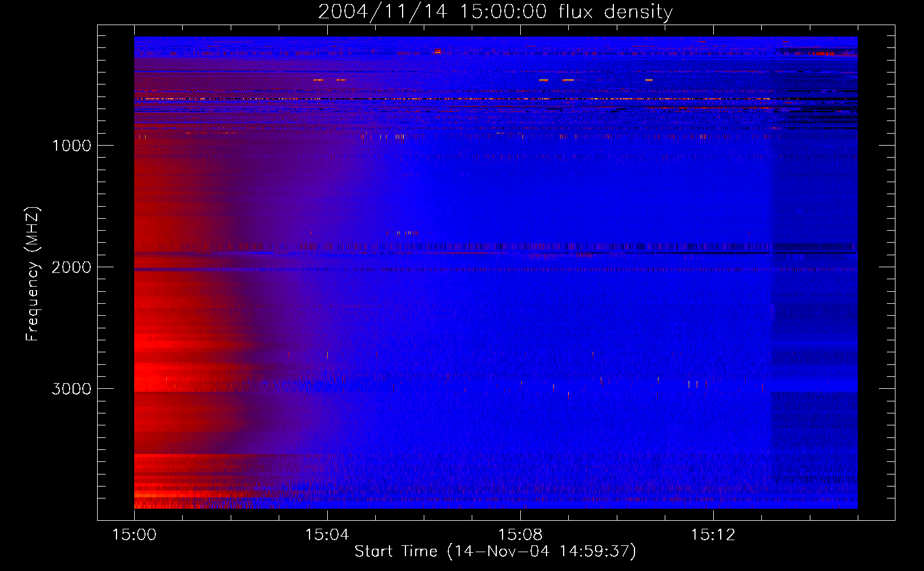Click the 3000 frequency tick label
The height and width of the screenshot is (571, 924).
point(71,389)
